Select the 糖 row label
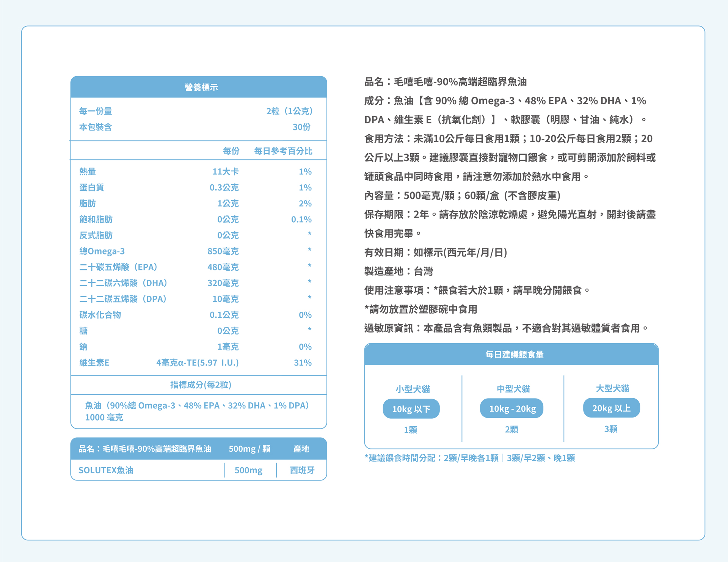The width and height of the screenshot is (728, 562). tap(83, 331)
